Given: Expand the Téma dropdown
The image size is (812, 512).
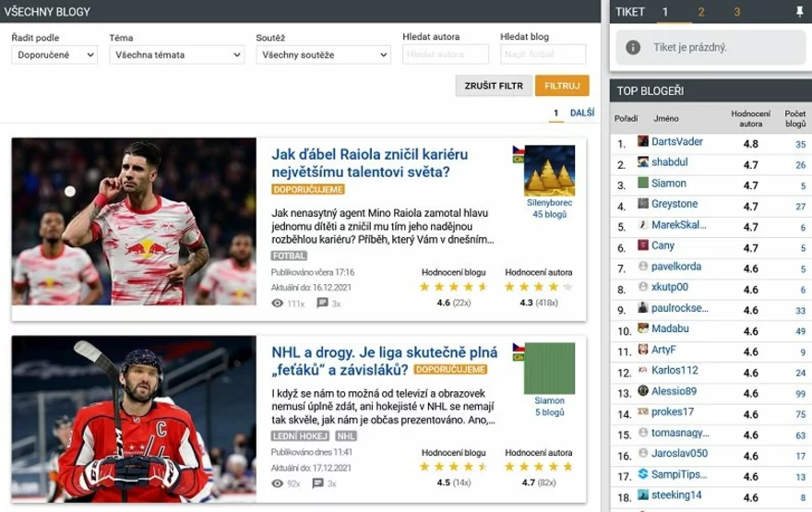Looking at the screenshot, I should coord(176,54).
